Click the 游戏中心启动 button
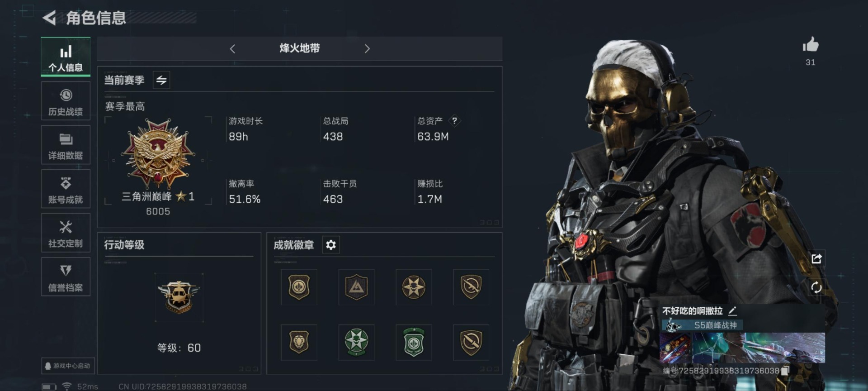 68,366
